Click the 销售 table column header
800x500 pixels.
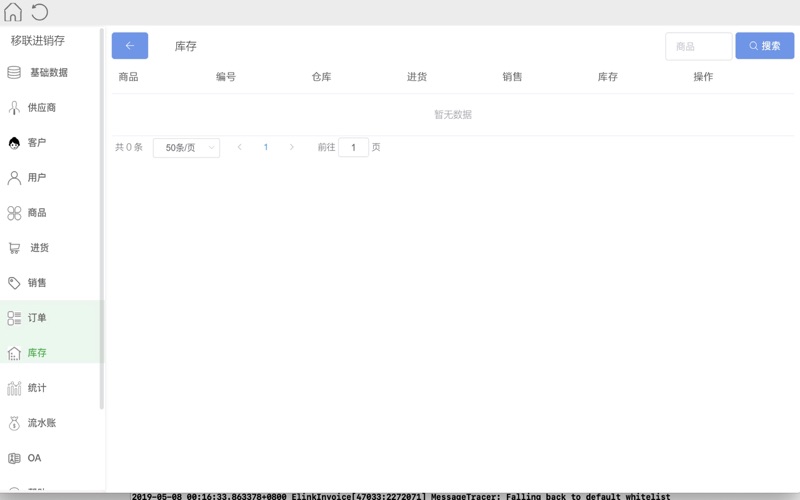click(512, 77)
